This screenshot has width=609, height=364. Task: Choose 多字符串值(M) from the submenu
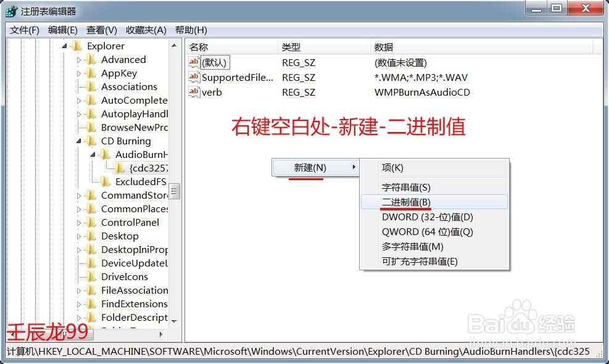click(x=434, y=246)
